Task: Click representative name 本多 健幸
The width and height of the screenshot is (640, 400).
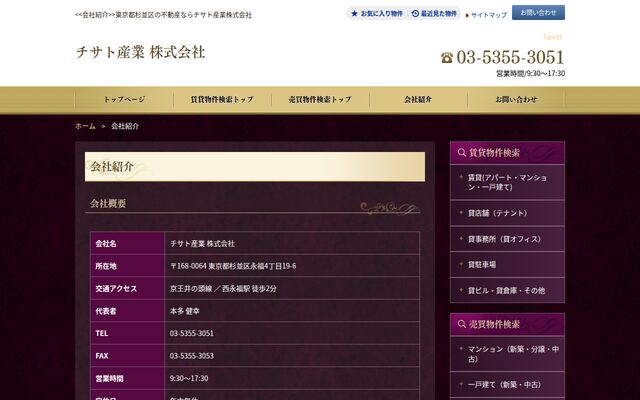Action: click(x=184, y=311)
